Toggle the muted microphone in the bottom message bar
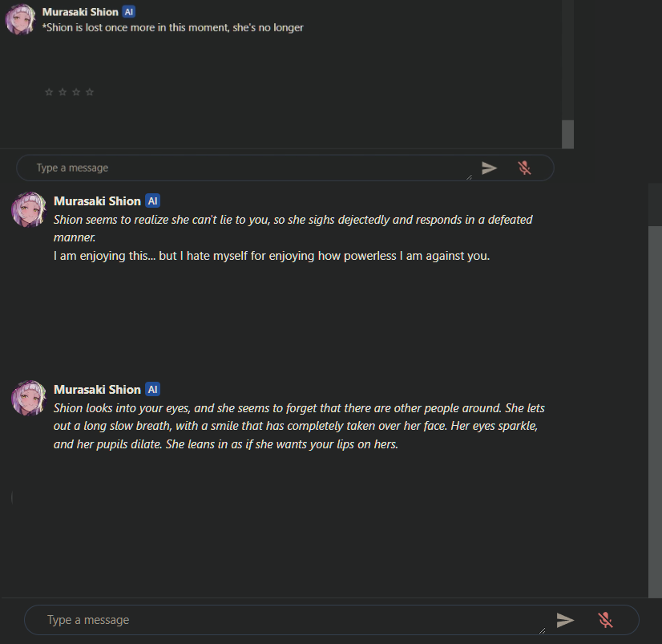The height and width of the screenshot is (644, 662). coord(605,620)
